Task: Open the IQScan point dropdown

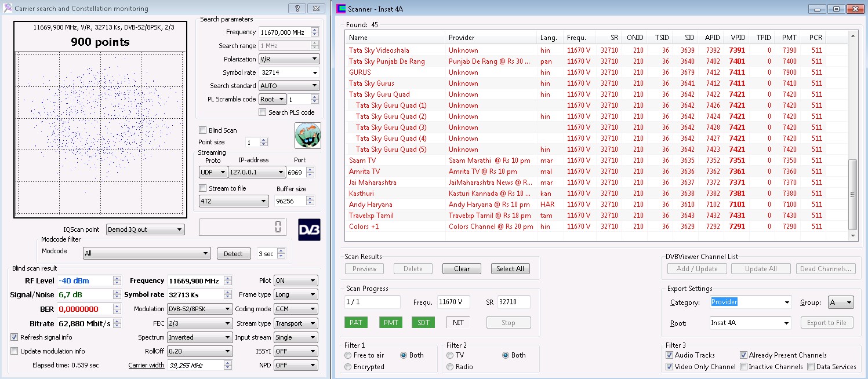Action: pyautogui.click(x=145, y=229)
